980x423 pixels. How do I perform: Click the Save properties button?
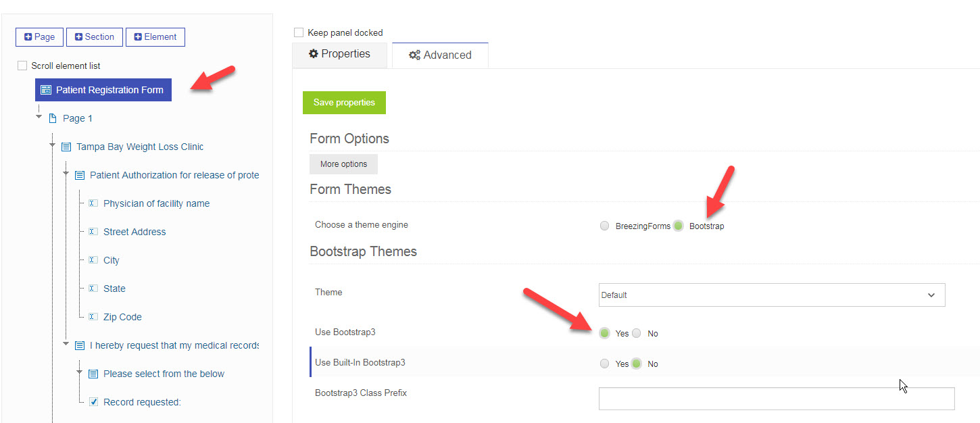344,103
